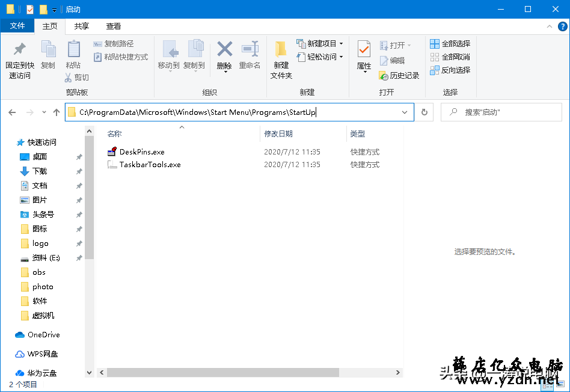Viewport: 570px width, 392px height.
Task: Open 资料 (E:) drive in sidebar
Action: click(40, 258)
